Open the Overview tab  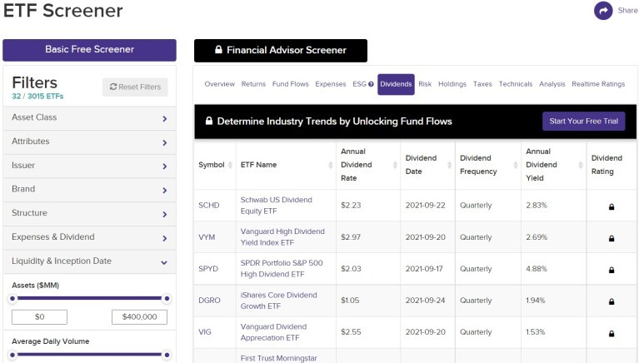(x=219, y=84)
